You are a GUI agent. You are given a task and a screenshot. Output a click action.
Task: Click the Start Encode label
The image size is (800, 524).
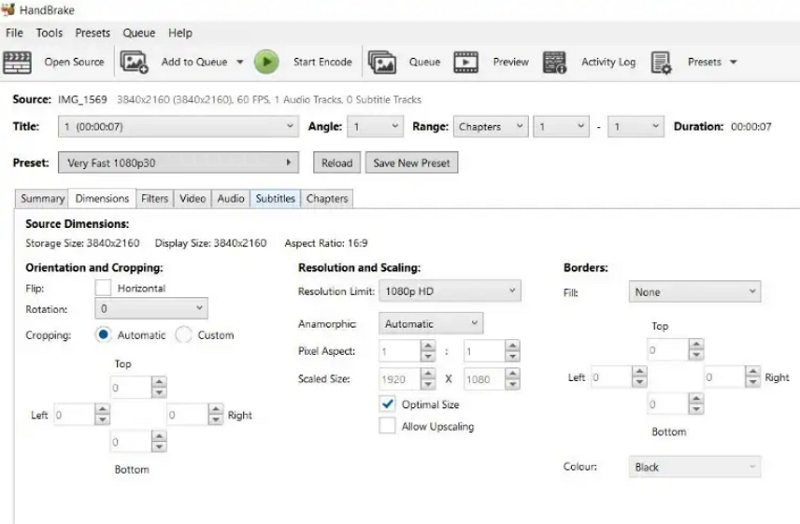(322, 62)
